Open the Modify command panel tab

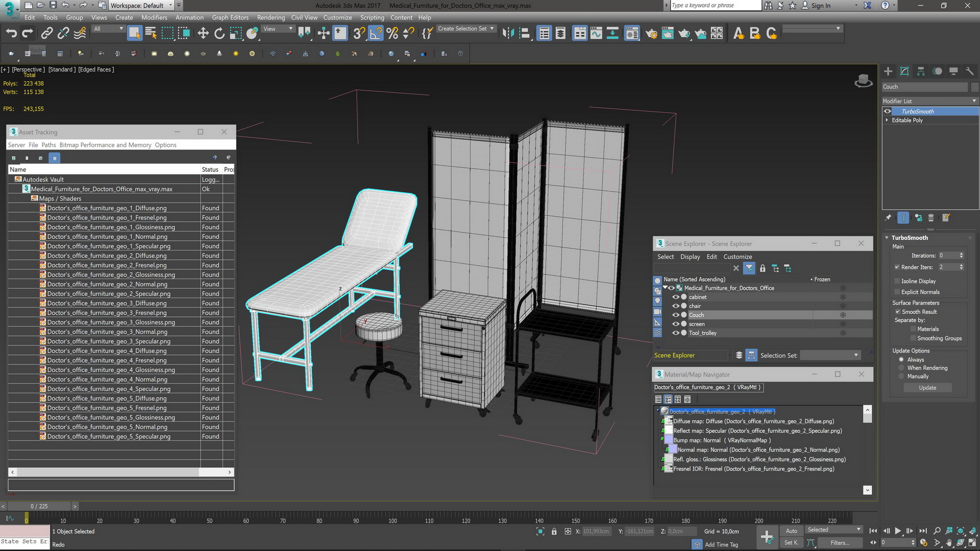click(904, 71)
